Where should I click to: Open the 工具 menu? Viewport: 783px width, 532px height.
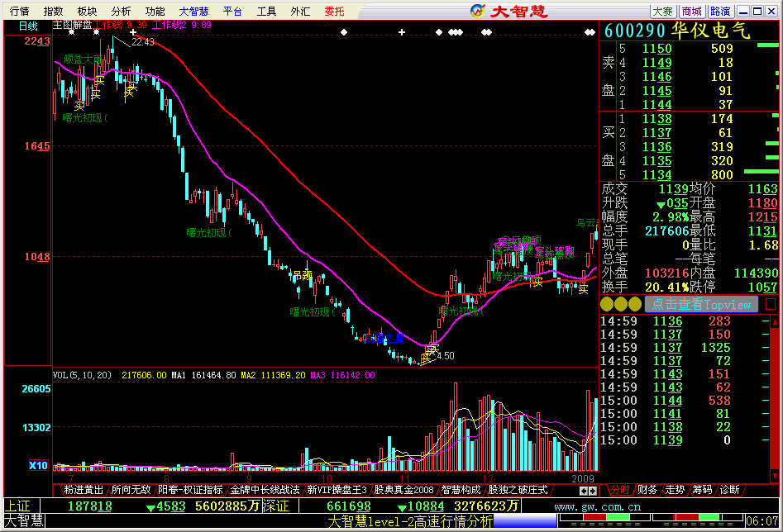pos(267,11)
